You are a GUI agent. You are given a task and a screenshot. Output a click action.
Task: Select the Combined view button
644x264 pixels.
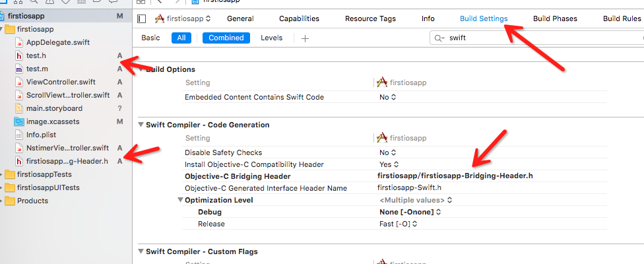tap(226, 38)
